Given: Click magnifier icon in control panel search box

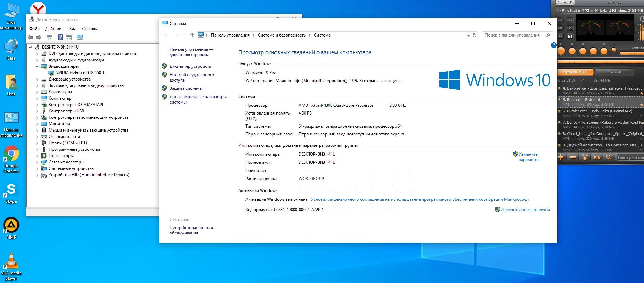Looking at the screenshot, I should (x=548, y=35).
